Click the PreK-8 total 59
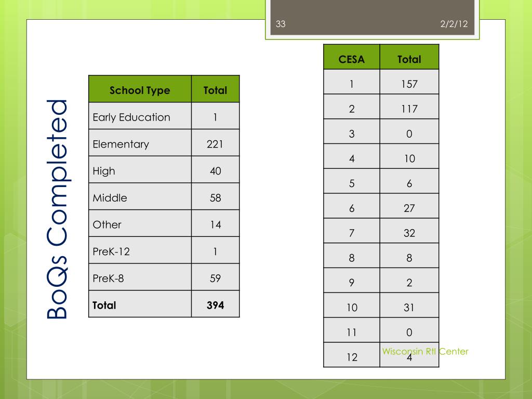This screenshot has width=532, height=399. (215, 278)
